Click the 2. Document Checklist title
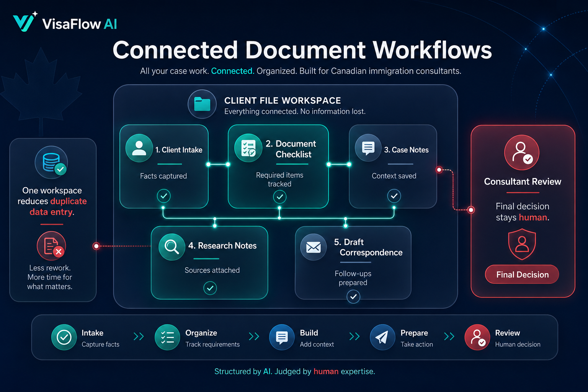This screenshot has width=588, height=392. pos(291,149)
